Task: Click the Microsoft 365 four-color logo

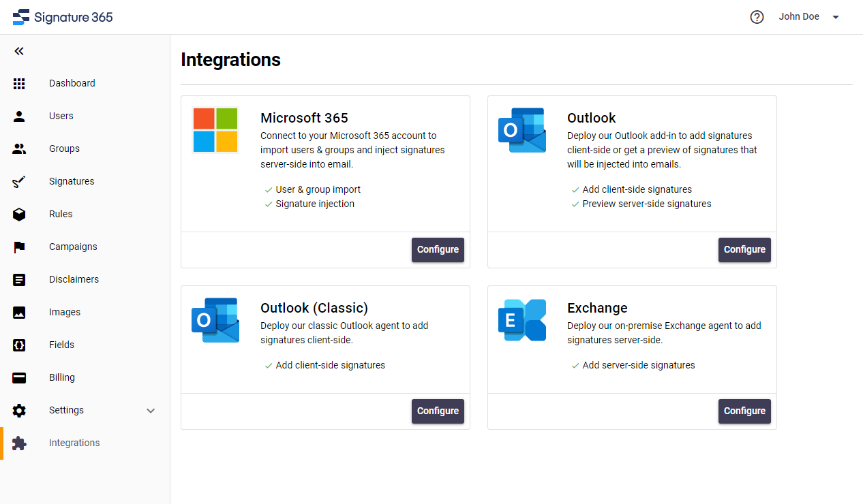Action: (215, 130)
